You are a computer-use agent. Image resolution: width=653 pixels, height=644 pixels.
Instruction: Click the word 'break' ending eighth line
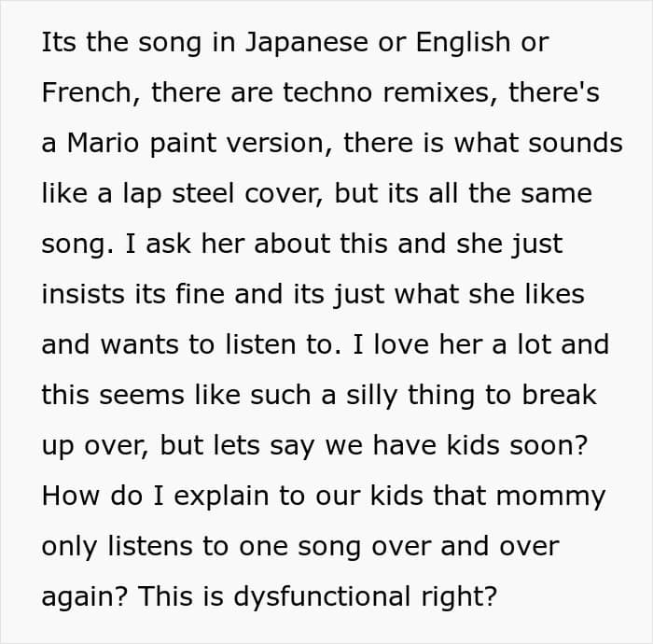tap(560, 395)
